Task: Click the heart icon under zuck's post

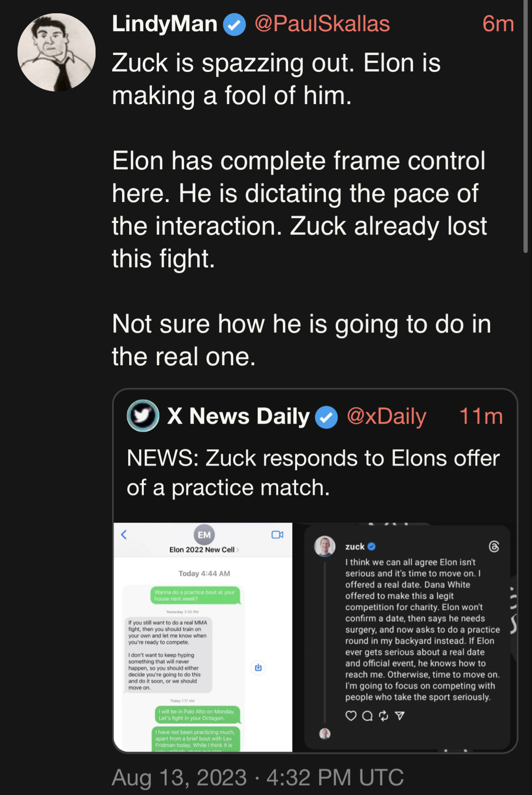Action: pyautogui.click(x=350, y=716)
